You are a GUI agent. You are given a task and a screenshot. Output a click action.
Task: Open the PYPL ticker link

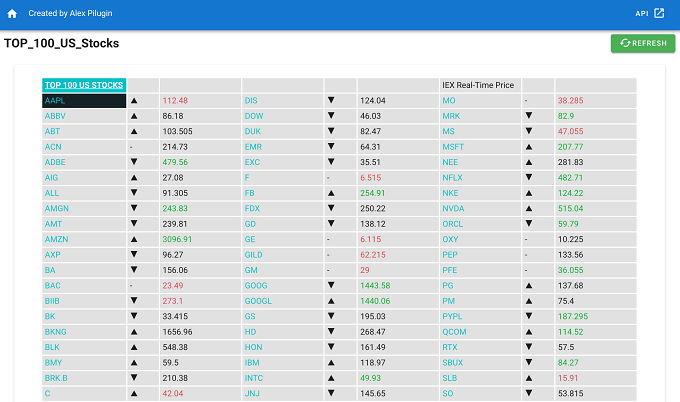coord(452,317)
